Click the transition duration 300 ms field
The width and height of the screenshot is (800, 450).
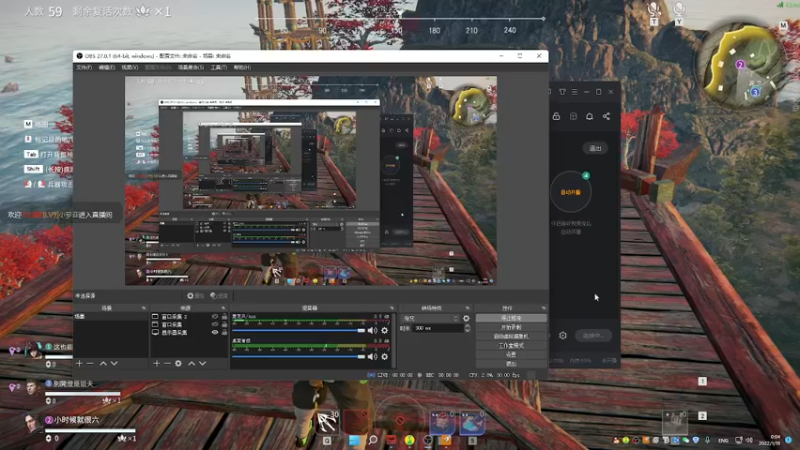[438, 329]
